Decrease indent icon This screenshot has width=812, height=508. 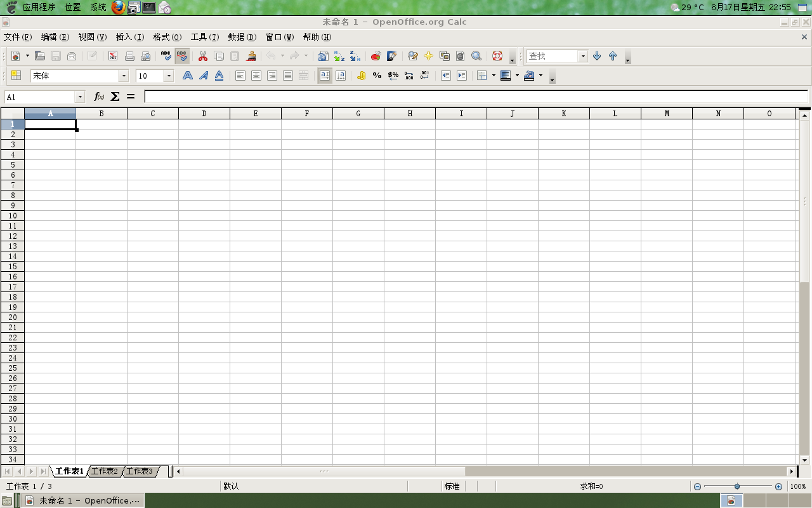pos(446,76)
